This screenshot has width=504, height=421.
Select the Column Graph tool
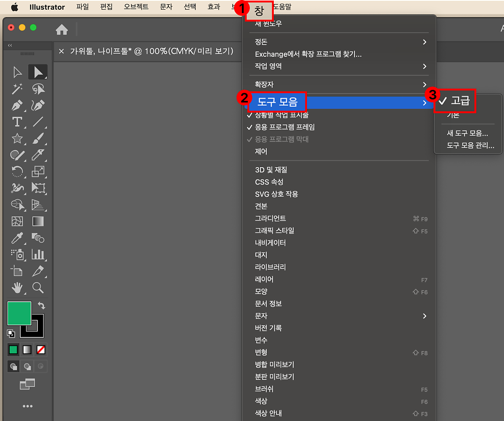click(x=38, y=254)
